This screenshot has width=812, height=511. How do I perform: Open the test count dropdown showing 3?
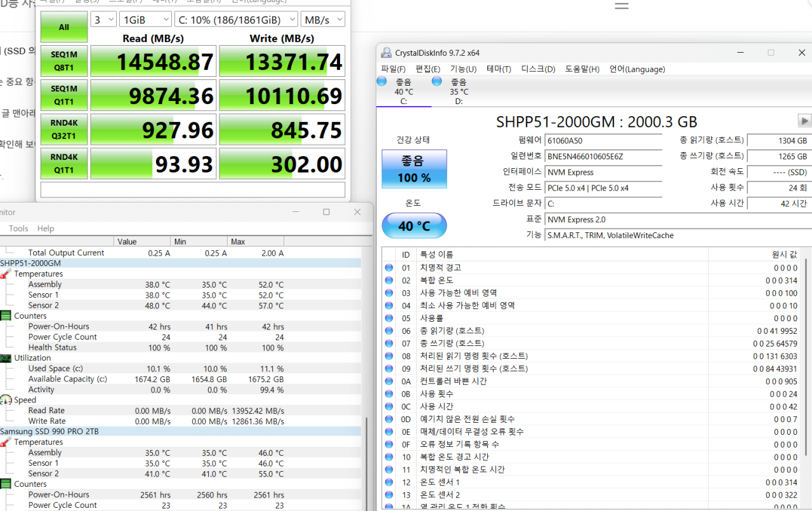[103, 20]
